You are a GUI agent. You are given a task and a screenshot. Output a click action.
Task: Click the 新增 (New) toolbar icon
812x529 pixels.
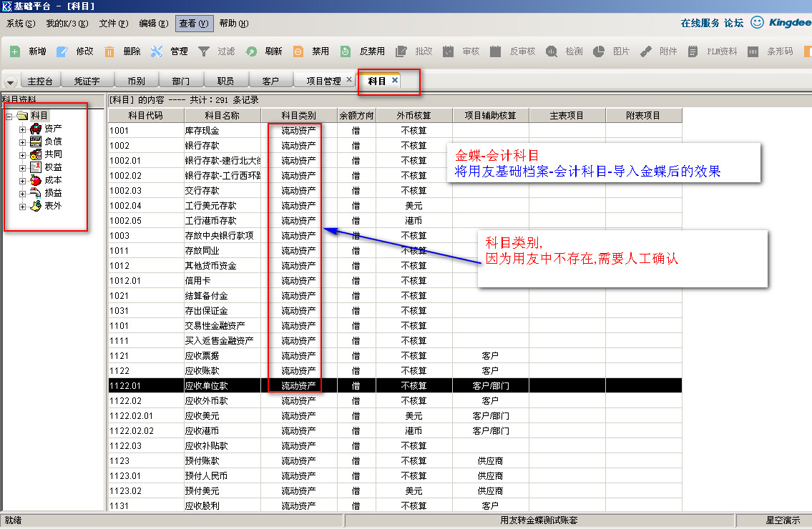(15, 51)
